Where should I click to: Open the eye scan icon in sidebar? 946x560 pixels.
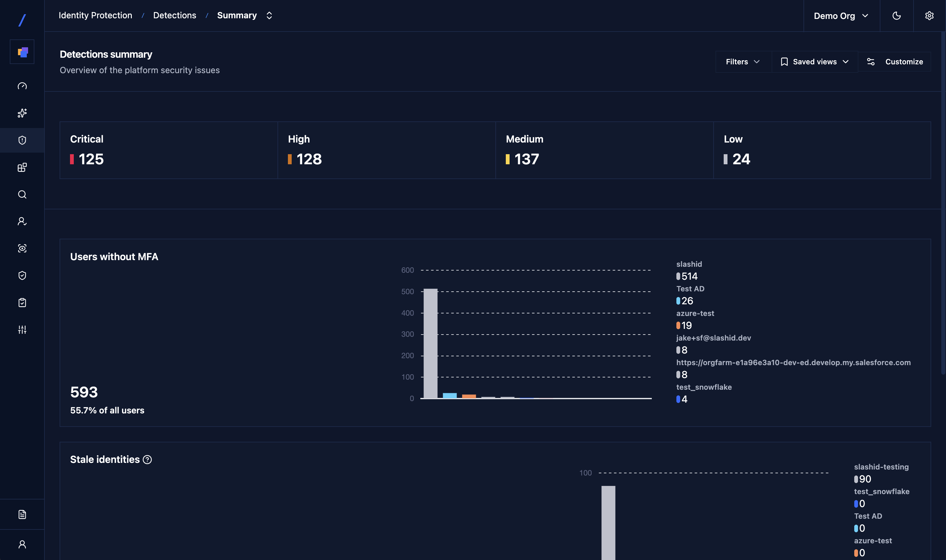22,248
